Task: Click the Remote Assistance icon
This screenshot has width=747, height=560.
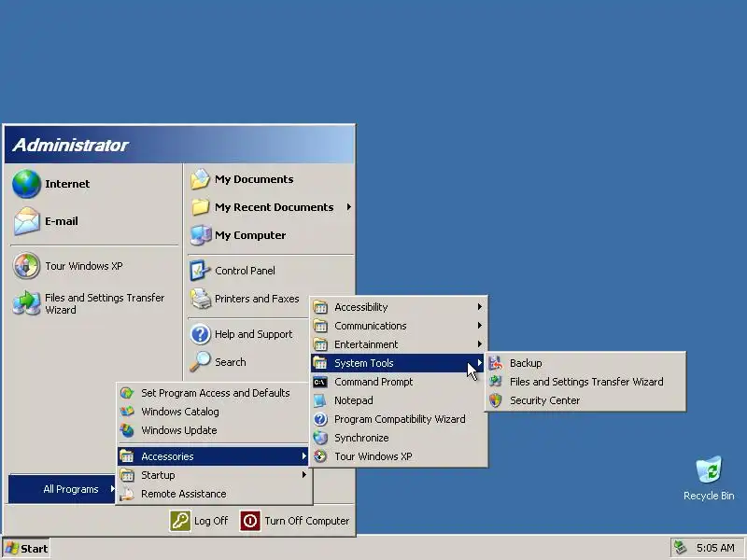Action: pyautogui.click(x=127, y=494)
